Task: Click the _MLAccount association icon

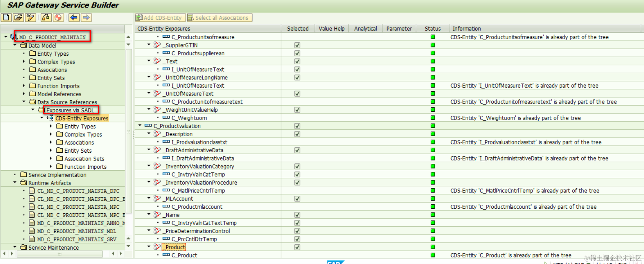Action: click(157, 198)
